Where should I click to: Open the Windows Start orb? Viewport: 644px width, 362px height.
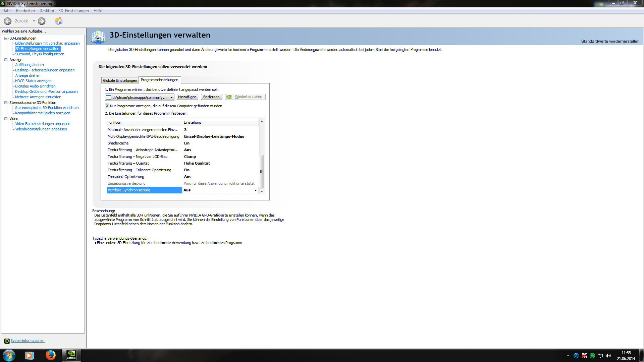coord(9,355)
